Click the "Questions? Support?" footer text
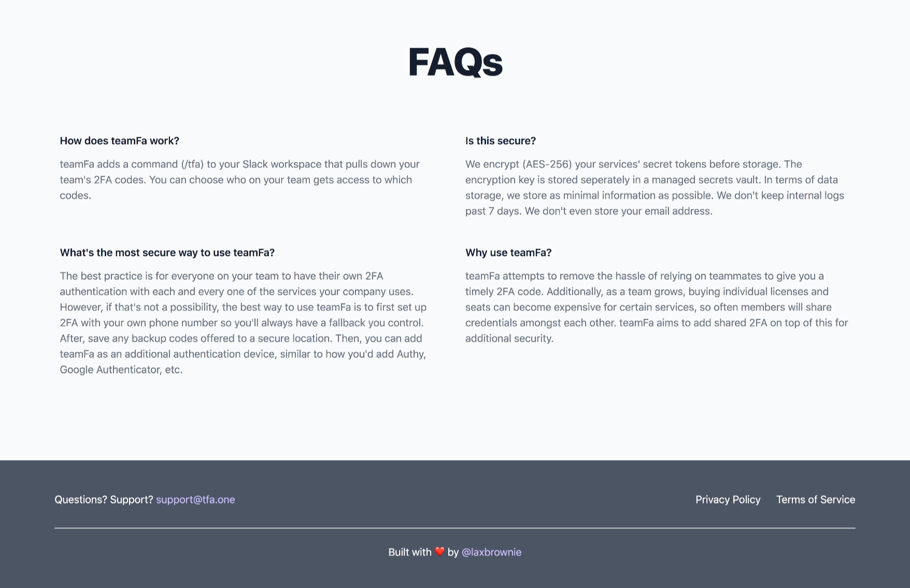Viewport: 910px width, 588px height. (104, 499)
